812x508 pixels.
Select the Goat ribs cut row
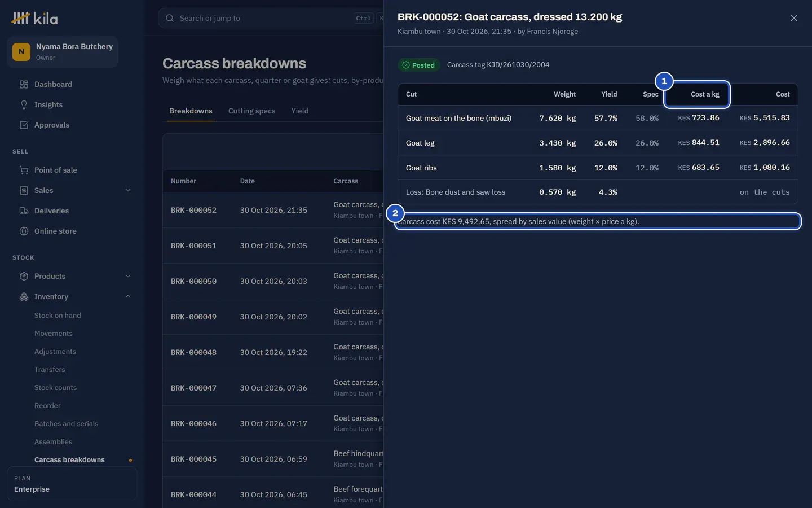click(x=598, y=168)
